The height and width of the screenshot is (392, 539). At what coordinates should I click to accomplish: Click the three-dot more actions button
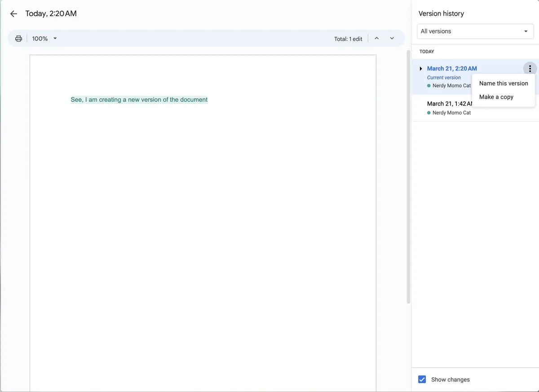(x=530, y=69)
